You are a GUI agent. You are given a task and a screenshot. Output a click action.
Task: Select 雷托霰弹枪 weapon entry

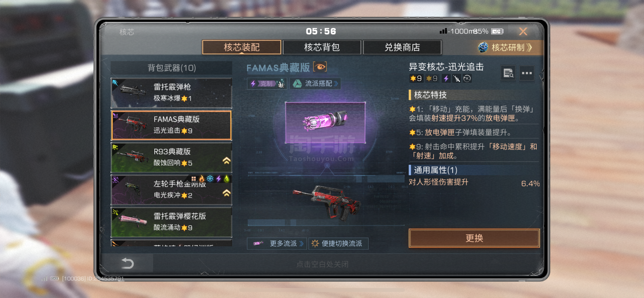pyautogui.click(x=171, y=93)
